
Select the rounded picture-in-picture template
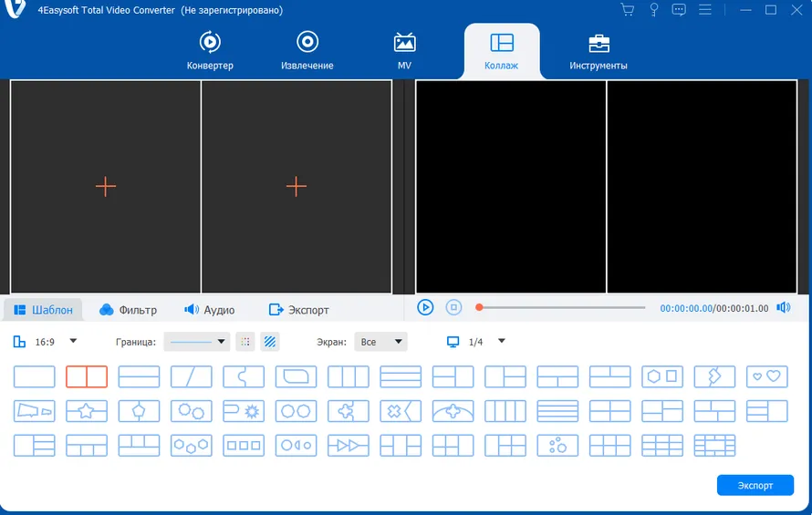tap(296, 376)
